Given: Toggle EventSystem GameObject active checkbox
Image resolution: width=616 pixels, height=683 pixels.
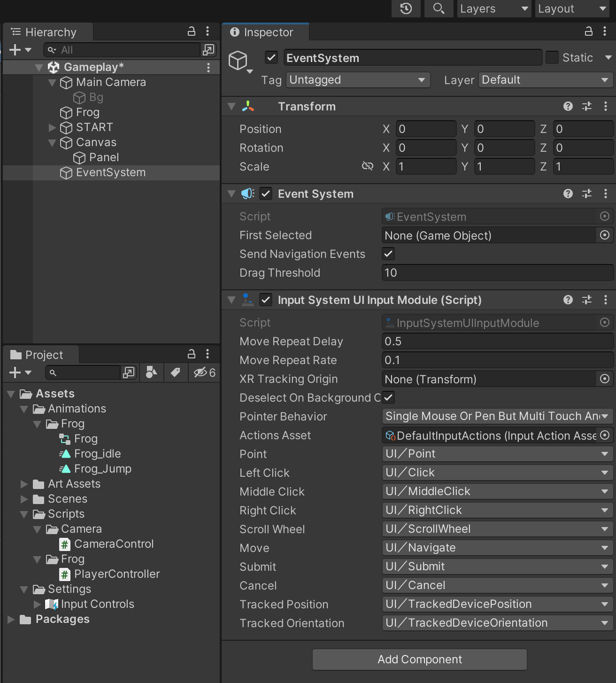Looking at the screenshot, I should pos(271,57).
